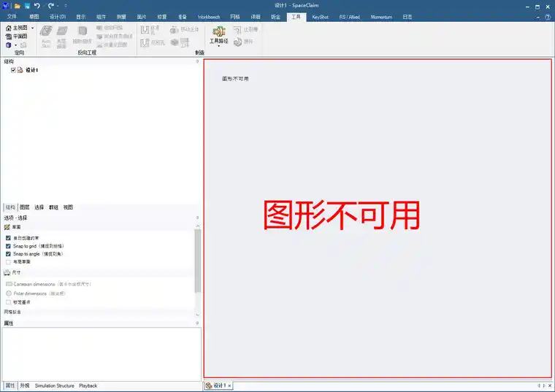
Task: Undo the last action
Action: point(37,6)
